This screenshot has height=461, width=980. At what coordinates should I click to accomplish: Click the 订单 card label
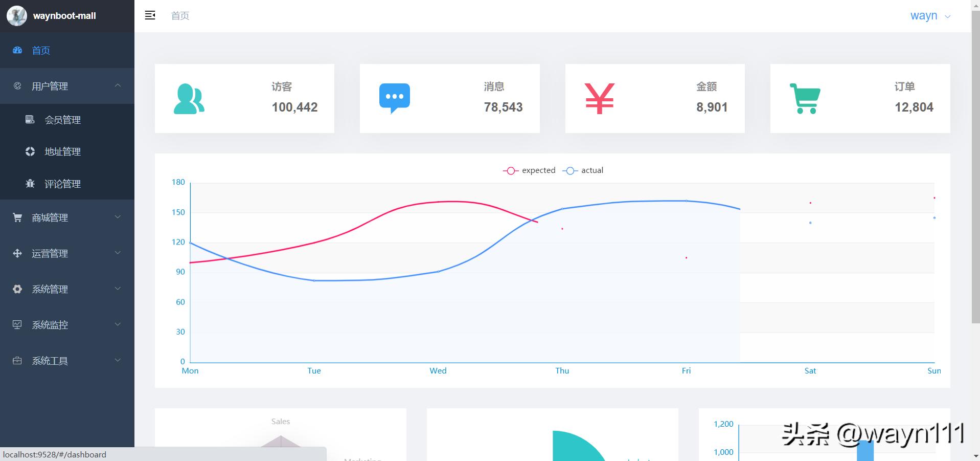pos(904,86)
